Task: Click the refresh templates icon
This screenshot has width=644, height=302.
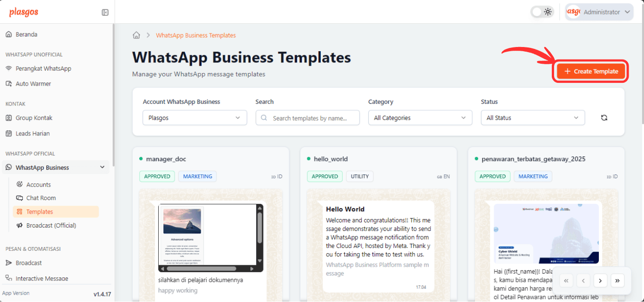Action: (x=604, y=118)
